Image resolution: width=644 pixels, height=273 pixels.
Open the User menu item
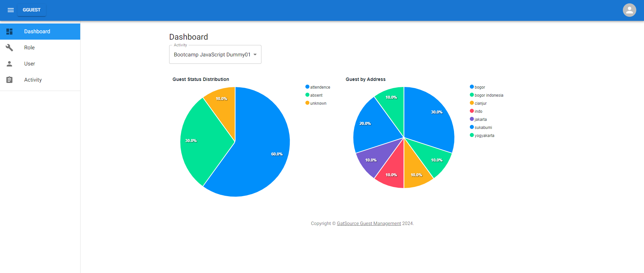point(40,64)
